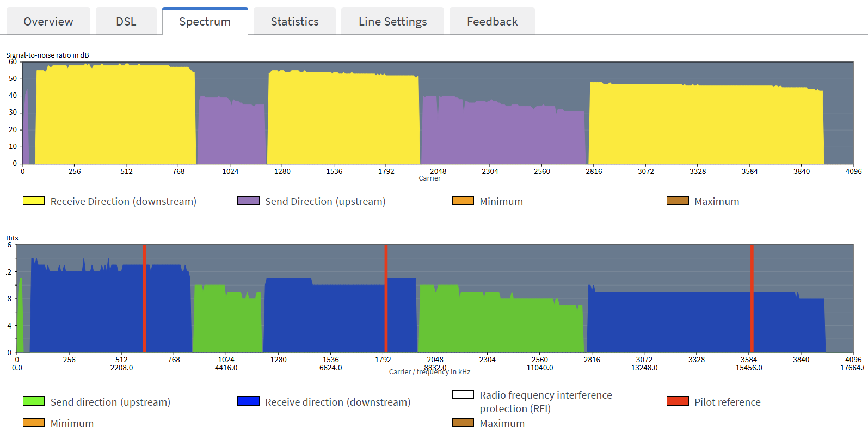The width and height of the screenshot is (868, 440).
Task: Open the Statistics tab
Action: (x=294, y=22)
